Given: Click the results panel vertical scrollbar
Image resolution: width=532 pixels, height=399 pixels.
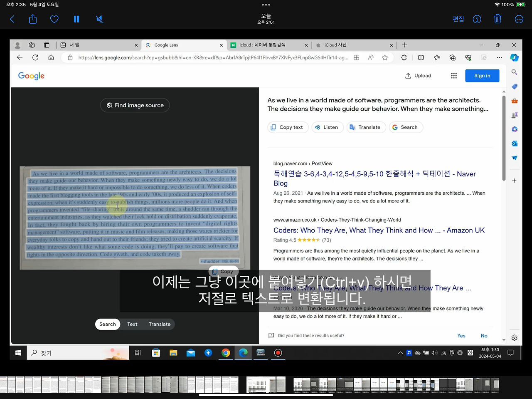Looking at the screenshot, I should coord(504,138).
